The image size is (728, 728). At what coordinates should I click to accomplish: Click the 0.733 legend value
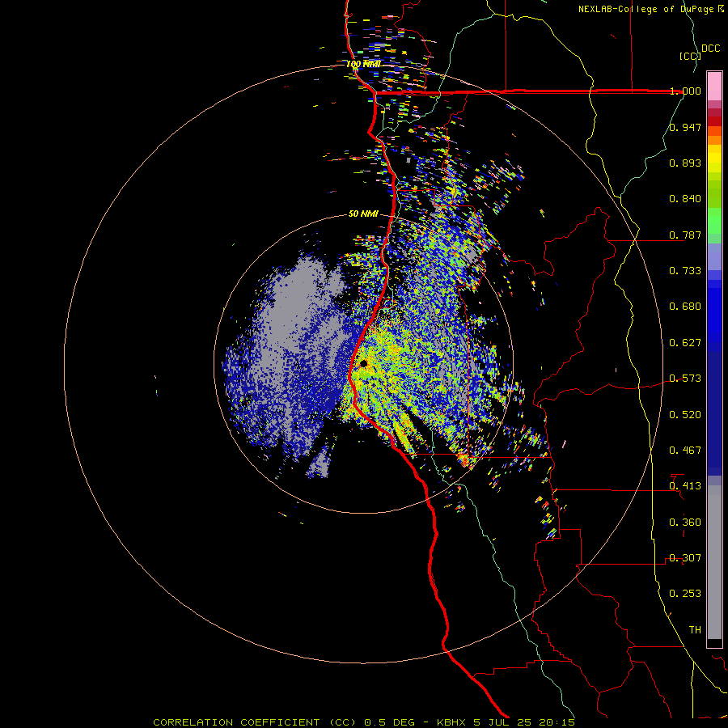point(685,271)
